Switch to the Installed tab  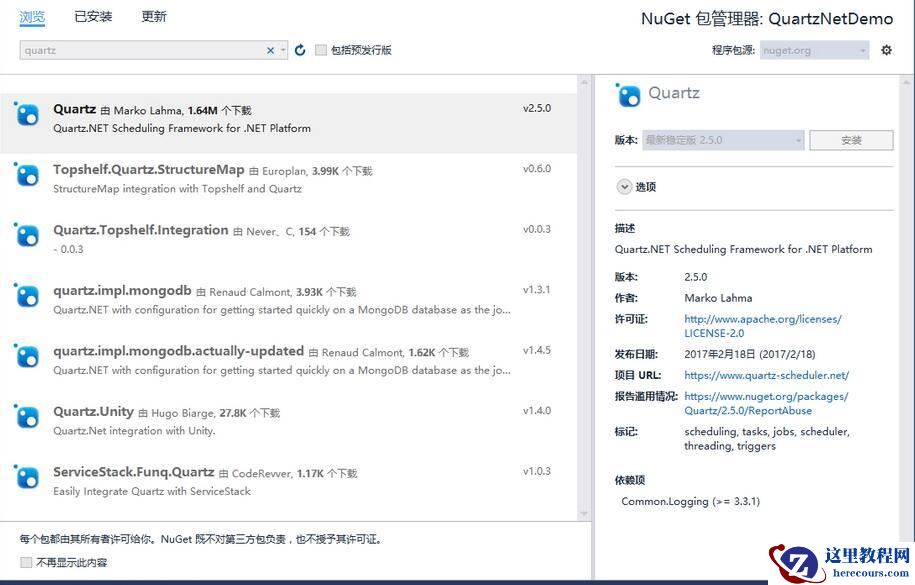point(93,17)
